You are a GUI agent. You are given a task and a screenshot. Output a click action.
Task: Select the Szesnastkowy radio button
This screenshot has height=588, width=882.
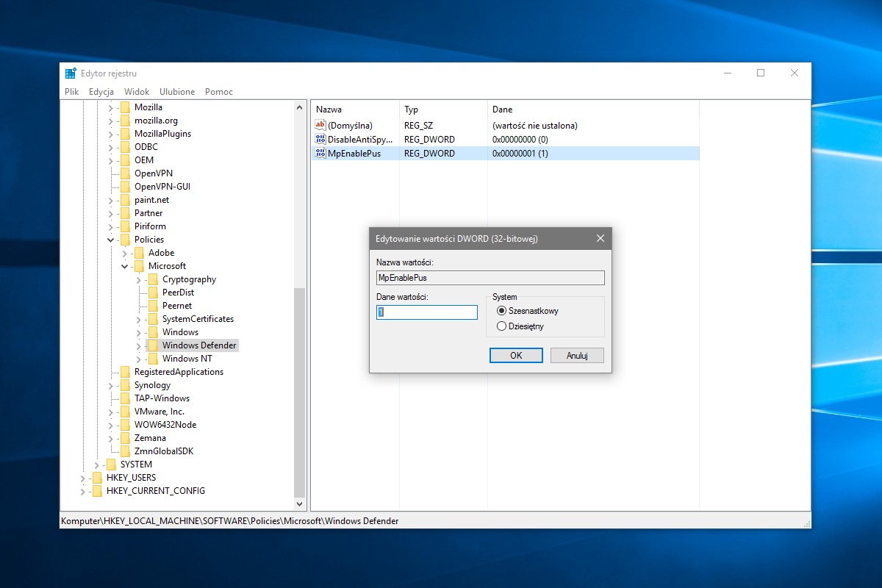click(x=502, y=311)
